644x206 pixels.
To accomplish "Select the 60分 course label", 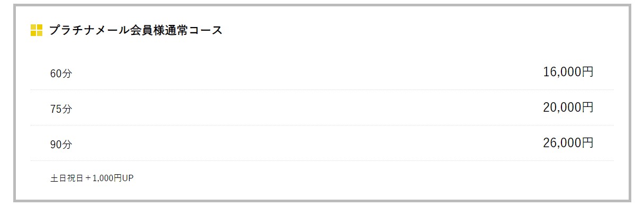I will 61,74.
